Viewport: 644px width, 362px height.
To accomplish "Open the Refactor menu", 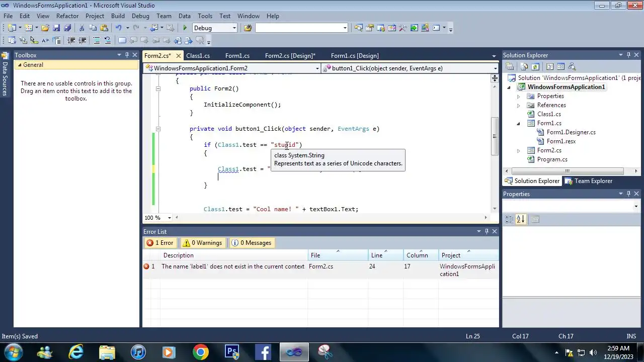I will coord(67,16).
